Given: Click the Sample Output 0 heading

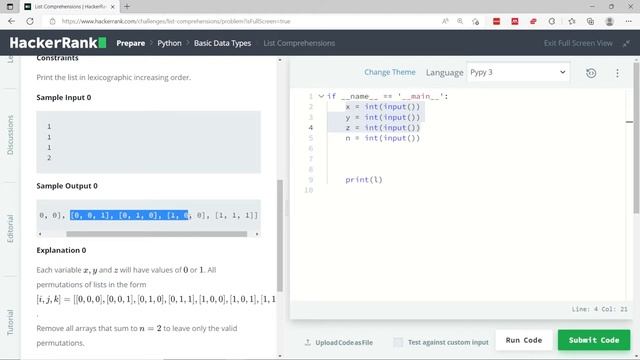Looking at the screenshot, I should coord(67,186).
